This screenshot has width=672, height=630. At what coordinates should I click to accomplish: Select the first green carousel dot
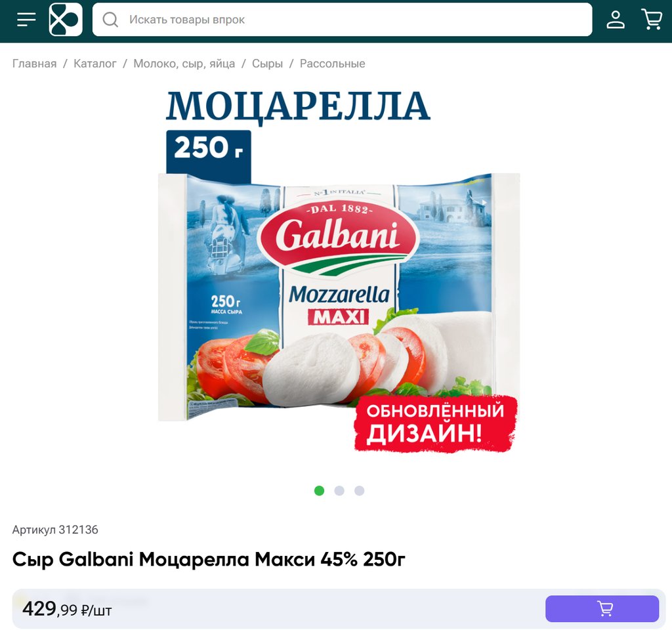[319, 491]
